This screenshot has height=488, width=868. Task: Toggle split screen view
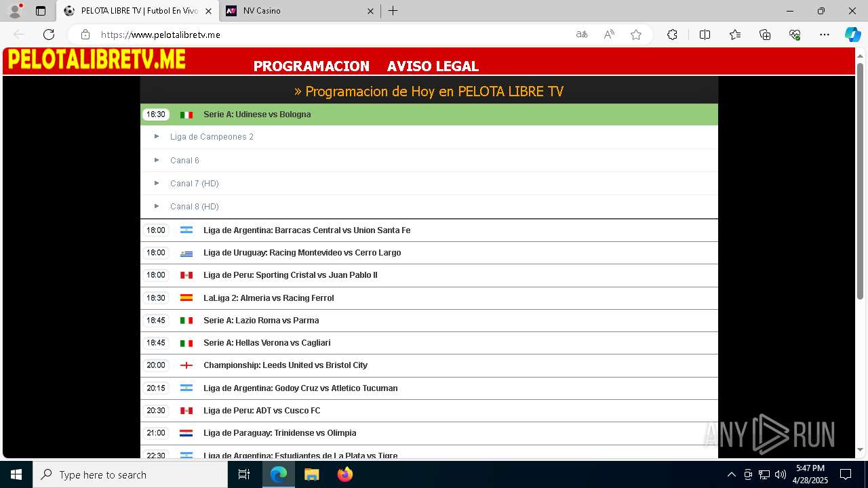(705, 35)
